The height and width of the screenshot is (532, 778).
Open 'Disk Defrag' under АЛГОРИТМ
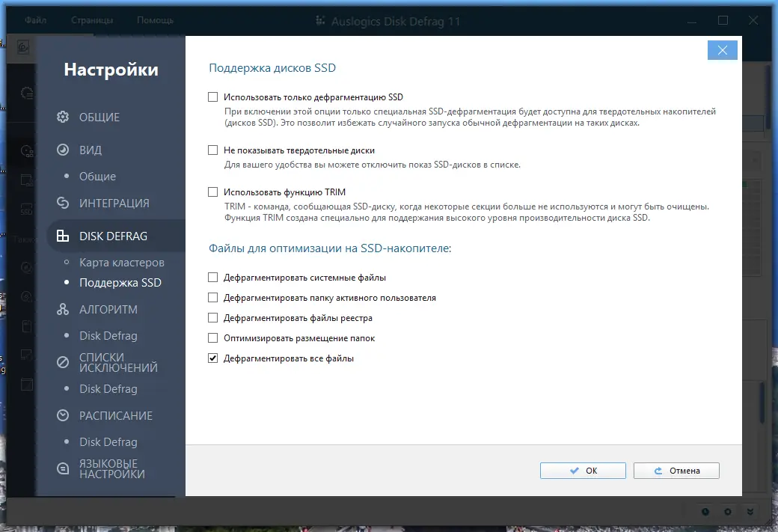coord(108,336)
